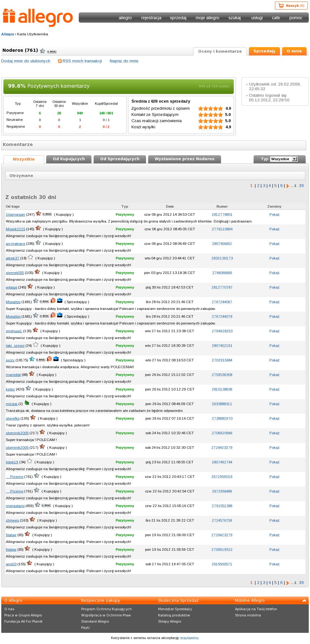The image size is (310, 644).
Task: Click the star icon next to mariettat
Action: coord(32,374)
